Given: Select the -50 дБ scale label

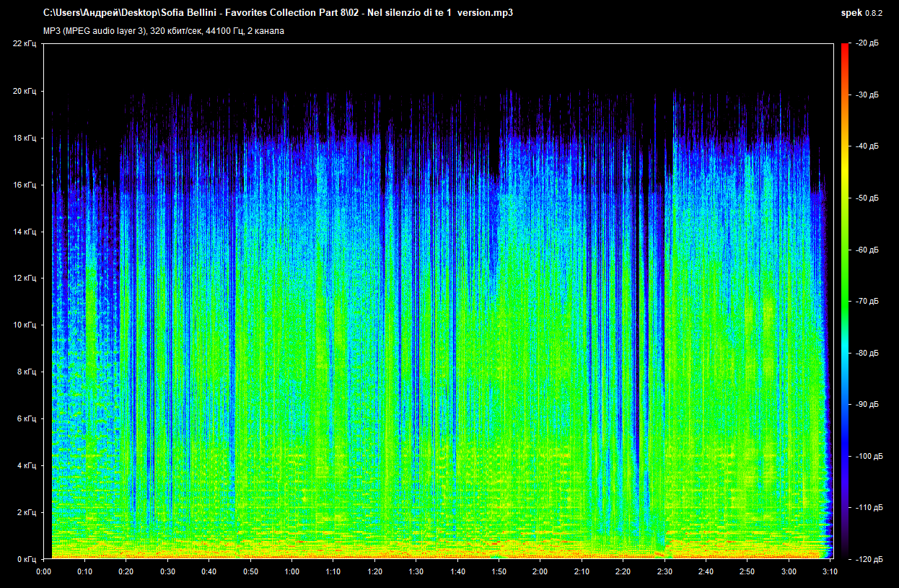Looking at the screenshot, I should [867, 198].
